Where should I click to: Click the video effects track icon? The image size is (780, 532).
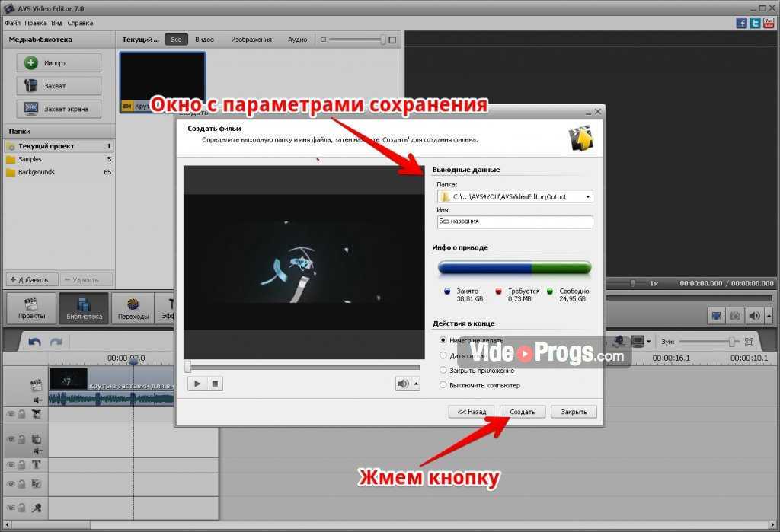pos(37,414)
